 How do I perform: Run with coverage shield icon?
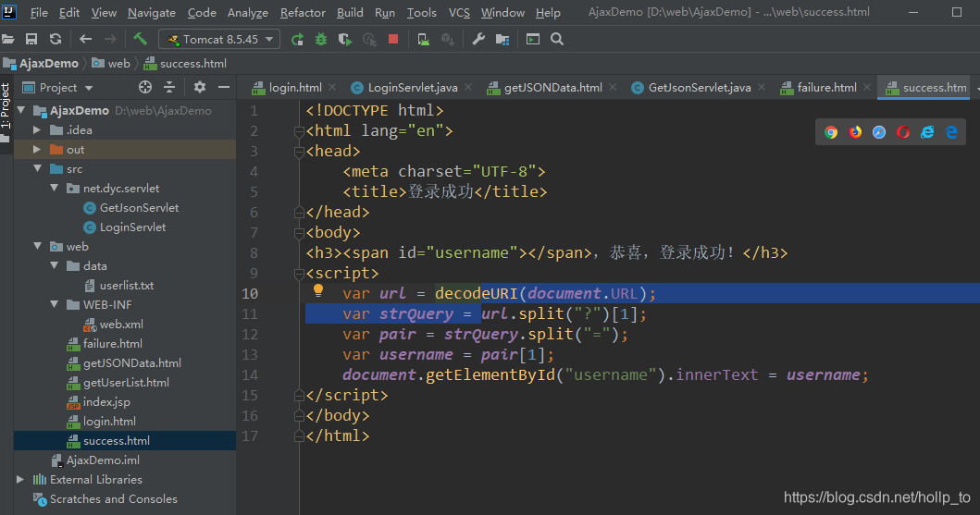tap(345, 40)
